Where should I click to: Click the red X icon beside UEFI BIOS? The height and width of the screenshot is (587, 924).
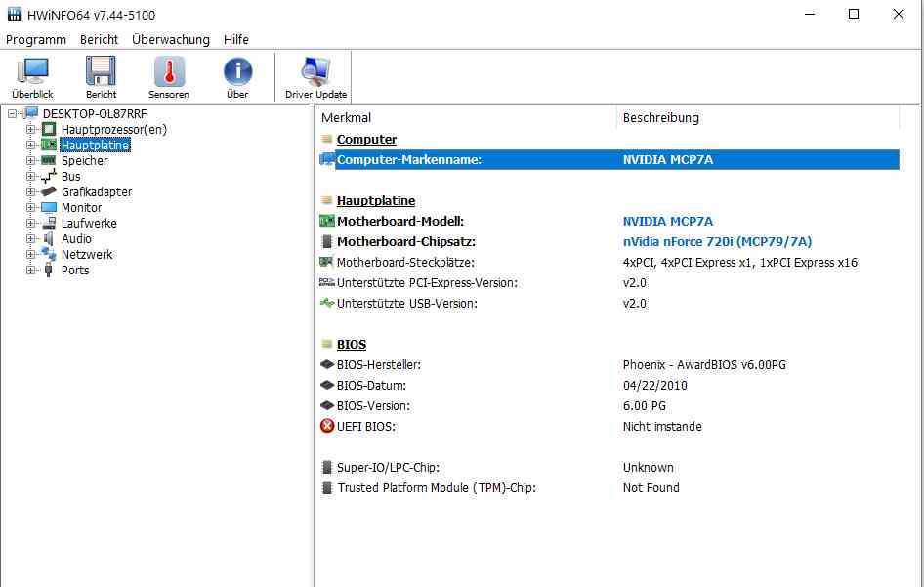coord(327,426)
